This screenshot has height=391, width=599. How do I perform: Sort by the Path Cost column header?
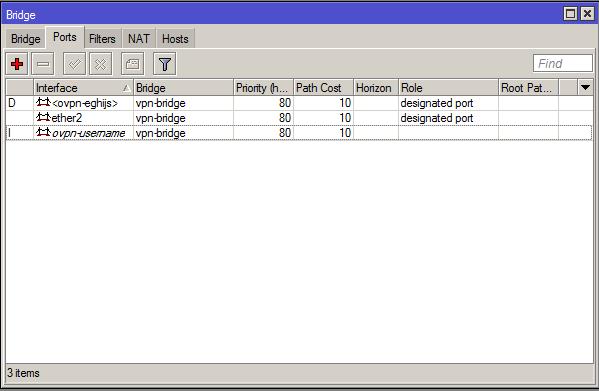click(324, 88)
